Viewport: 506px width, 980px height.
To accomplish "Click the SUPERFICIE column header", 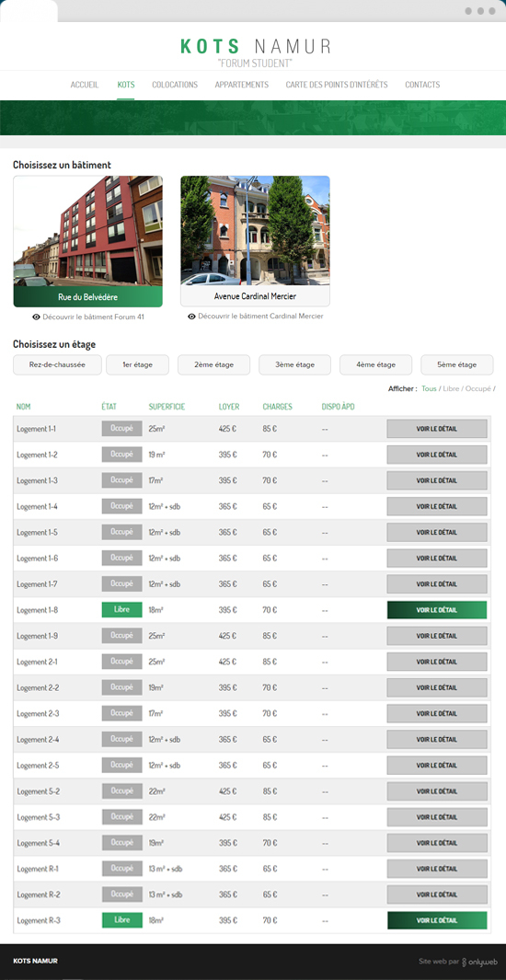I will coord(167,407).
